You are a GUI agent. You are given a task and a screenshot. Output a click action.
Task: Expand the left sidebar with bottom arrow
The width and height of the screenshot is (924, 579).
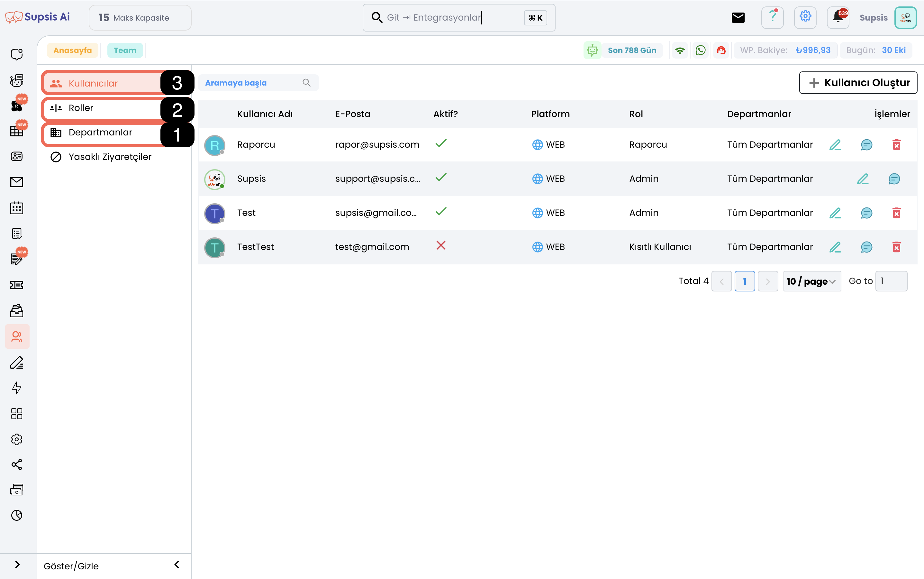pyautogui.click(x=17, y=565)
